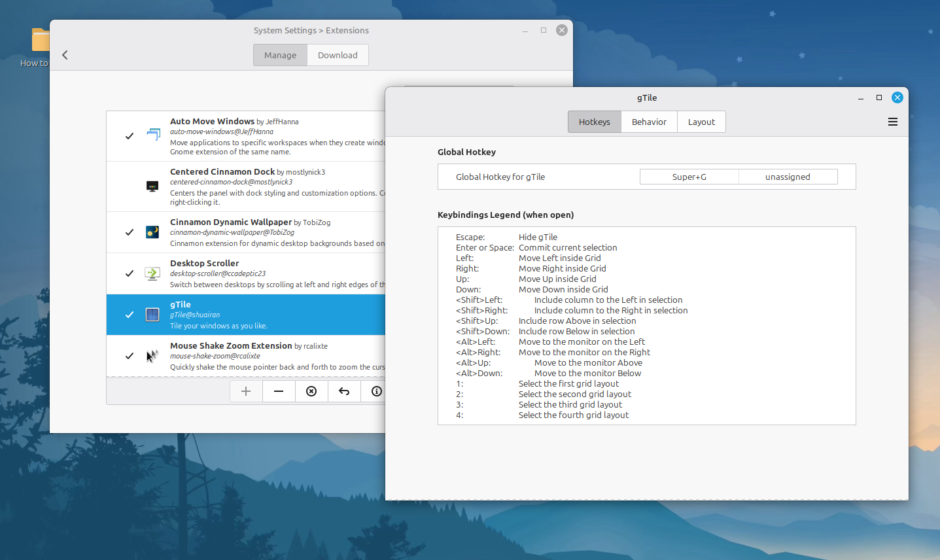940x560 pixels.
Task: Toggle checkmark for gTile extension
Action: click(x=130, y=315)
